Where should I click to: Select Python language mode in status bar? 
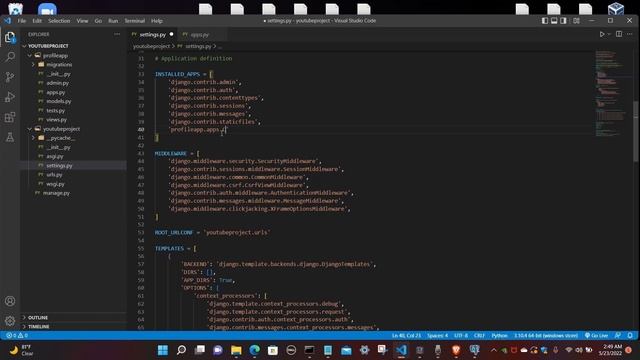point(499,336)
